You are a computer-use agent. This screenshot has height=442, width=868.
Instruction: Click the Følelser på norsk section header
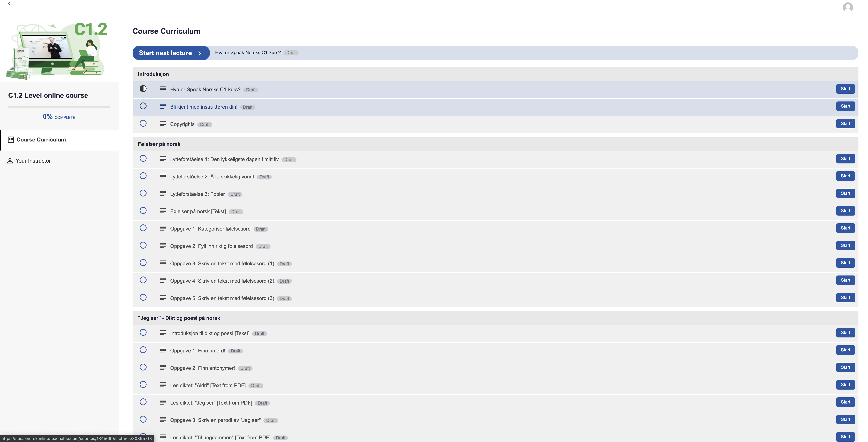click(495, 144)
